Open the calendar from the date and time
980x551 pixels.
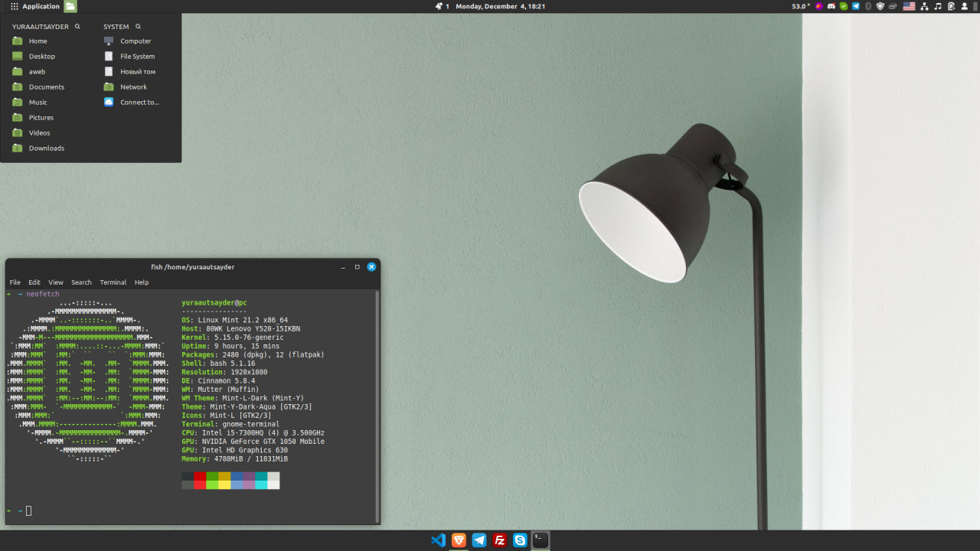500,6
